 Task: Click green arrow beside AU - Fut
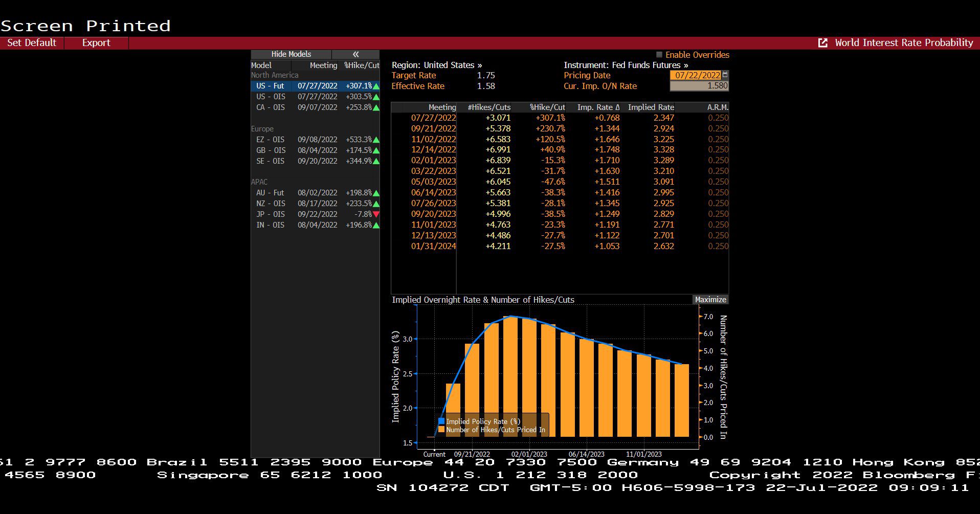tap(376, 193)
